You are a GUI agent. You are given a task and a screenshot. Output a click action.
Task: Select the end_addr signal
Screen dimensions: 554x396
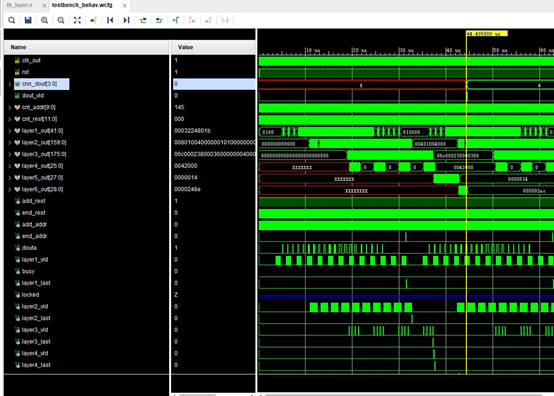34,236
